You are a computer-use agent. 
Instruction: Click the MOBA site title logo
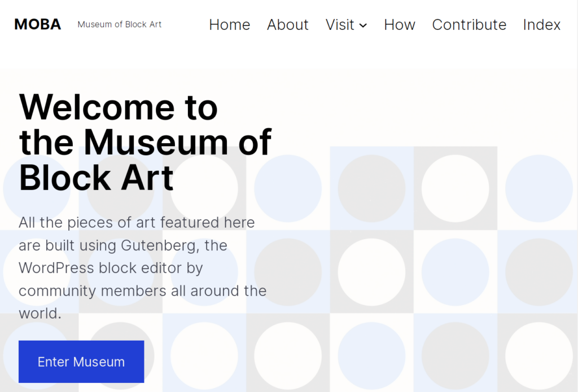38,24
